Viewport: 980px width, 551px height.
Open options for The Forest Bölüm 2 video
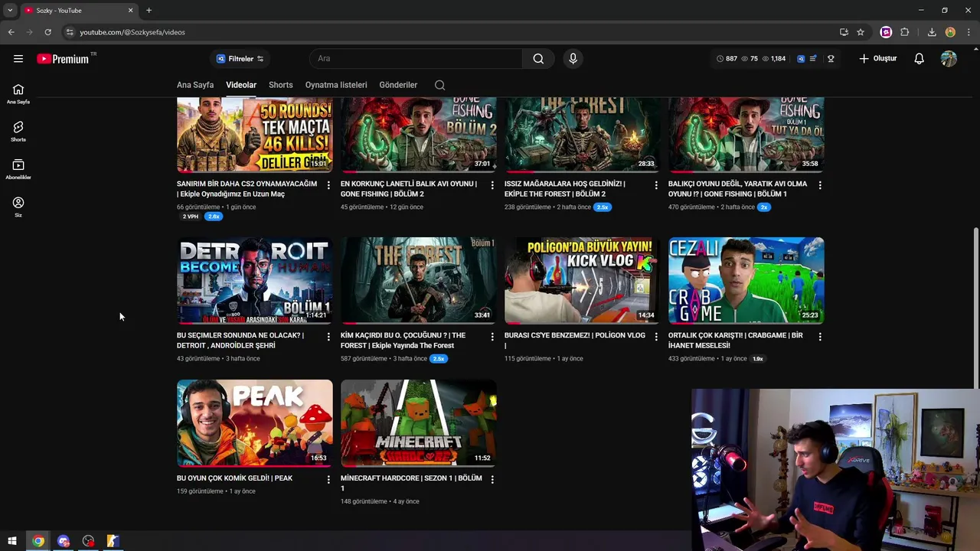click(656, 185)
